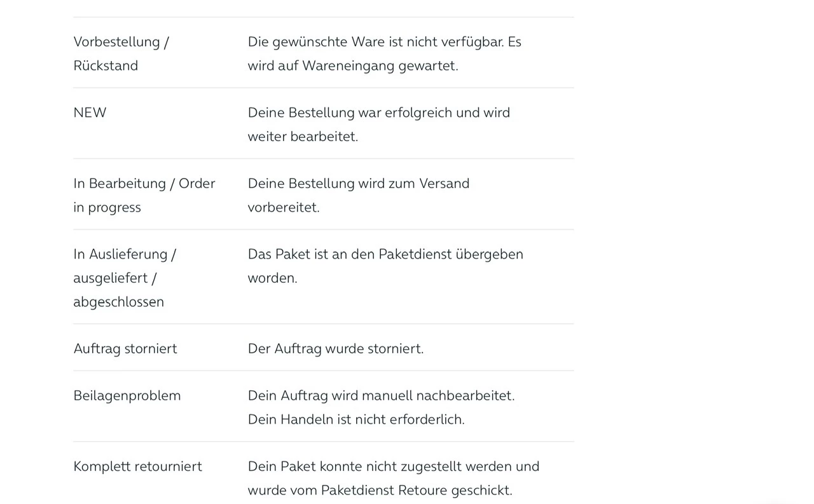Click the 'Vorbestellung / Rückstand' status label
The image size is (814, 504).
(121, 53)
